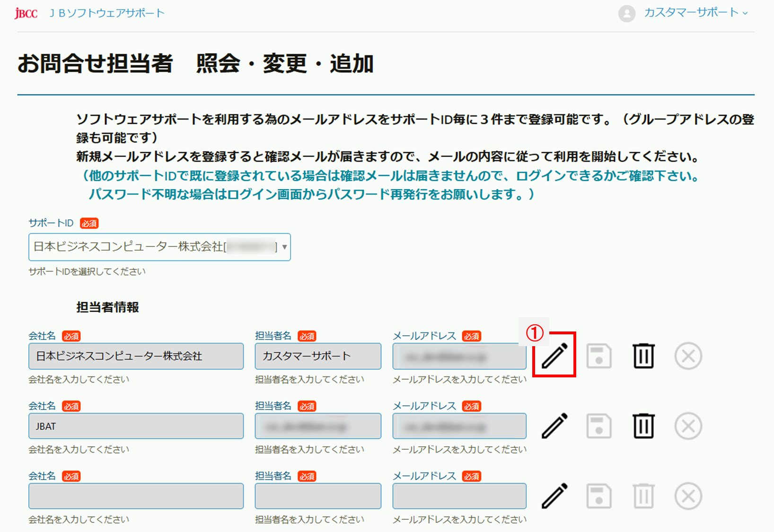
Task: Click company name field 日本ビジネスコンピューター株式会社
Action: point(136,356)
